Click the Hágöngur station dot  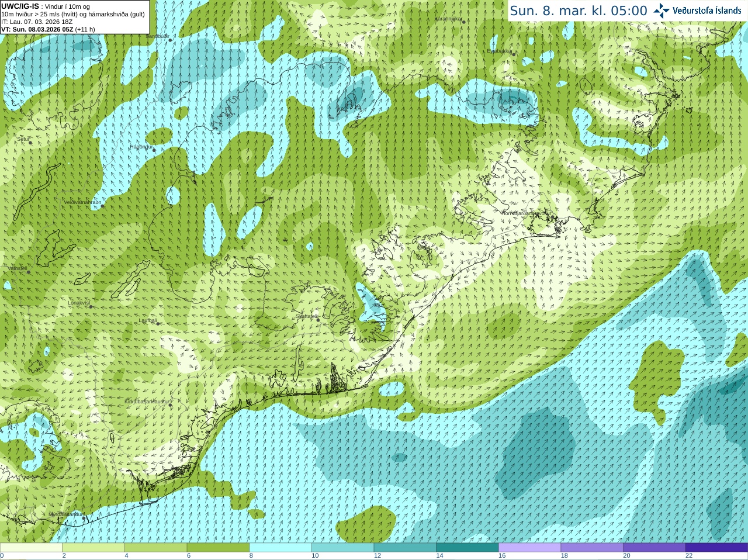(154, 150)
